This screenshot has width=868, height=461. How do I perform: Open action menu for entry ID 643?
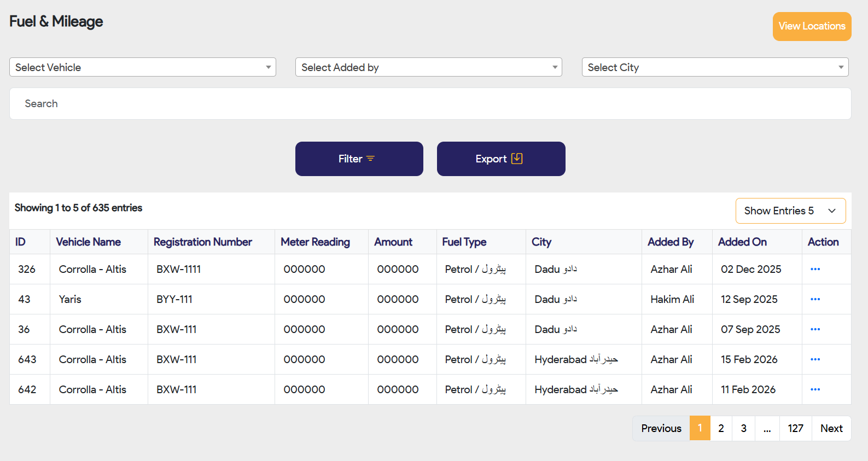[815, 359]
